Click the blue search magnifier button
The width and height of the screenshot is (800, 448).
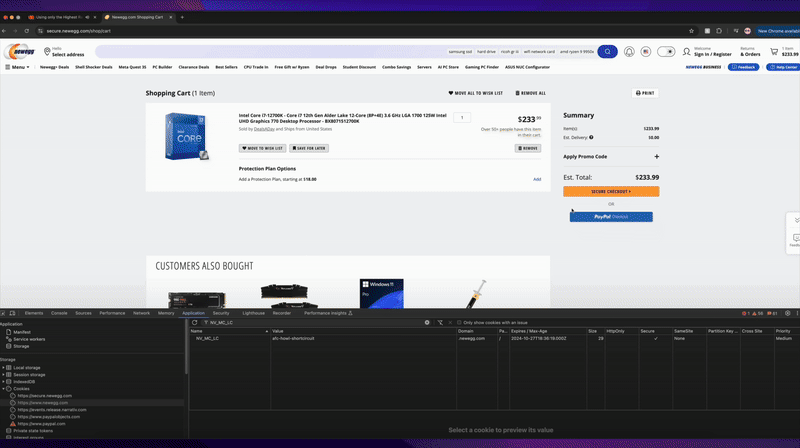[x=607, y=51]
